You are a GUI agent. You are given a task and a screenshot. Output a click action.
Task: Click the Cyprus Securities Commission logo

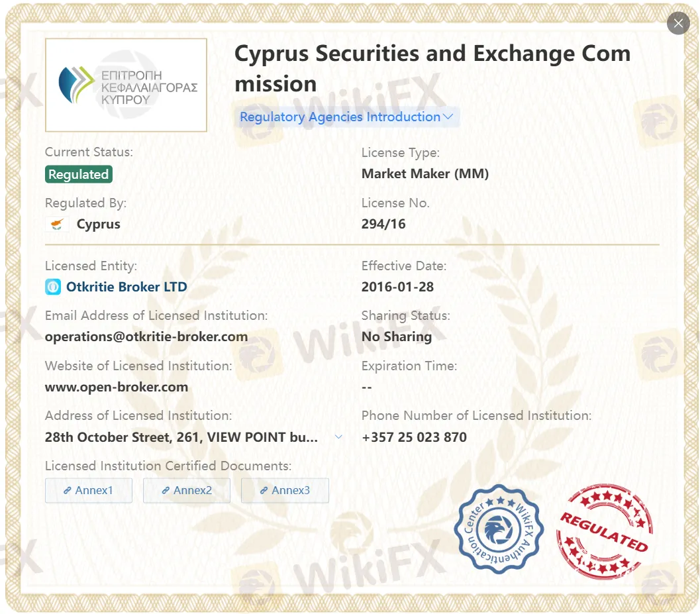pos(126,85)
